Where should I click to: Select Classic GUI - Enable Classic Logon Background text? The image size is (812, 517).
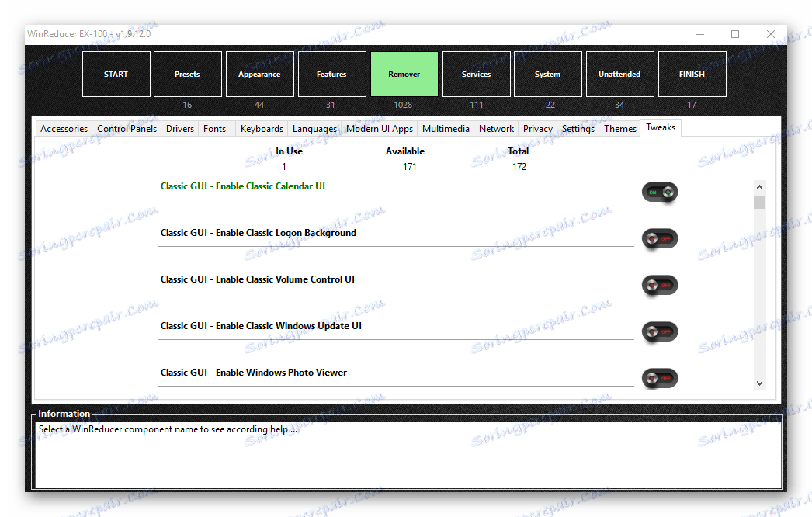tap(259, 233)
